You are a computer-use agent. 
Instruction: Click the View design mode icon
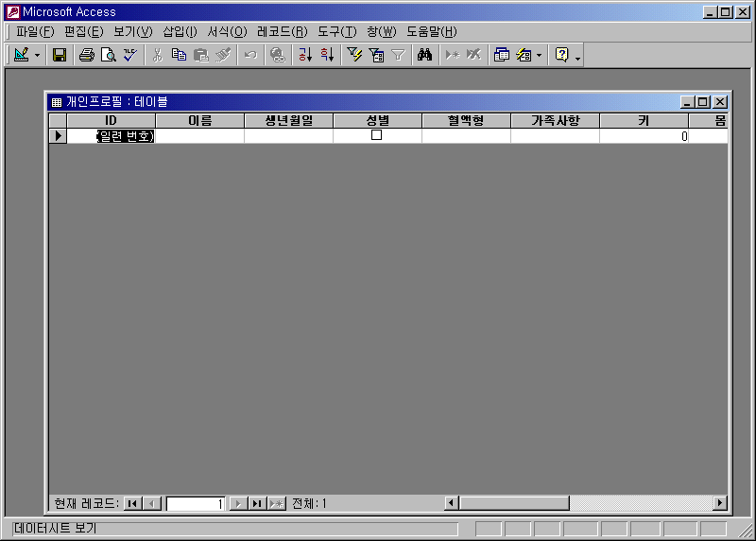(21, 55)
